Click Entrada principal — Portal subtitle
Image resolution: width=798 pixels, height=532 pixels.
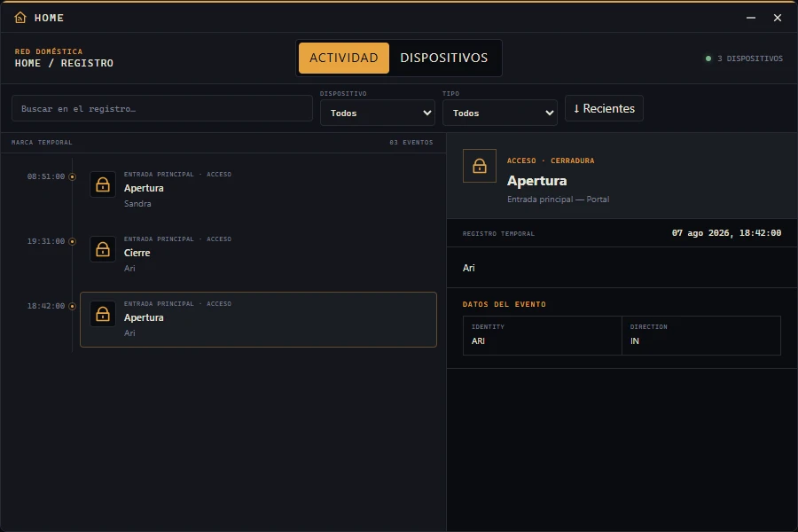(x=559, y=199)
